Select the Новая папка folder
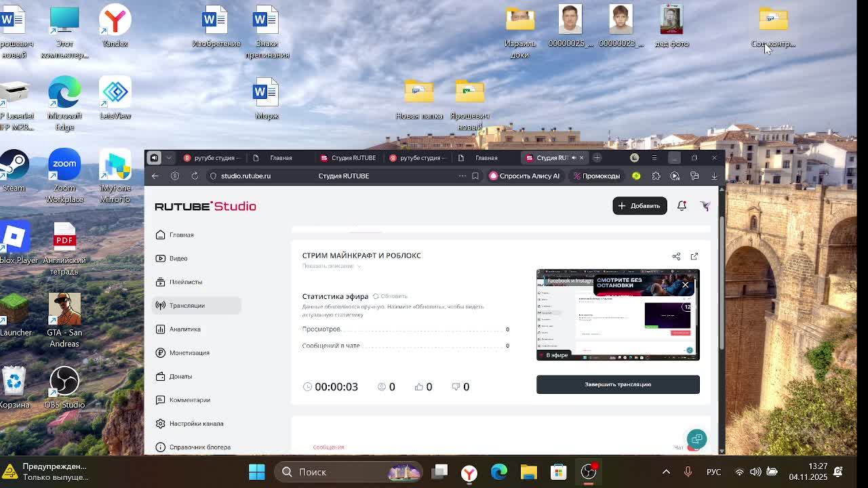The height and width of the screenshot is (488, 868). click(x=419, y=99)
